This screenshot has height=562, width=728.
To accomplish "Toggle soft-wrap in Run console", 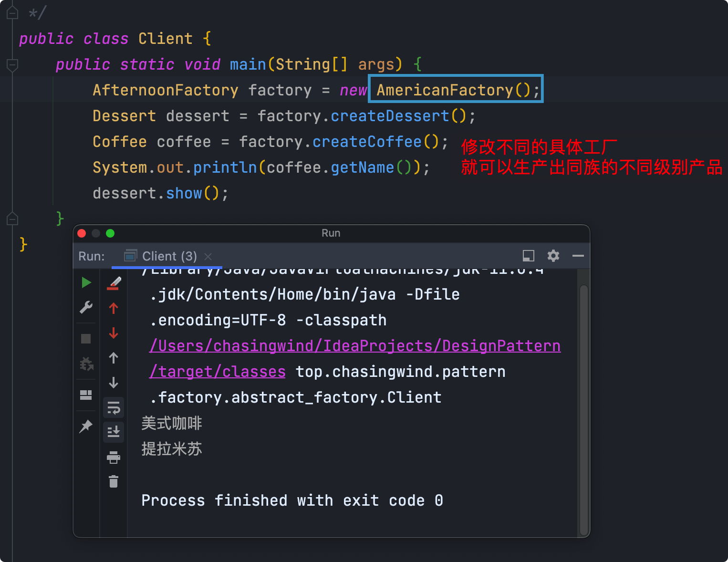I will tap(114, 408).
